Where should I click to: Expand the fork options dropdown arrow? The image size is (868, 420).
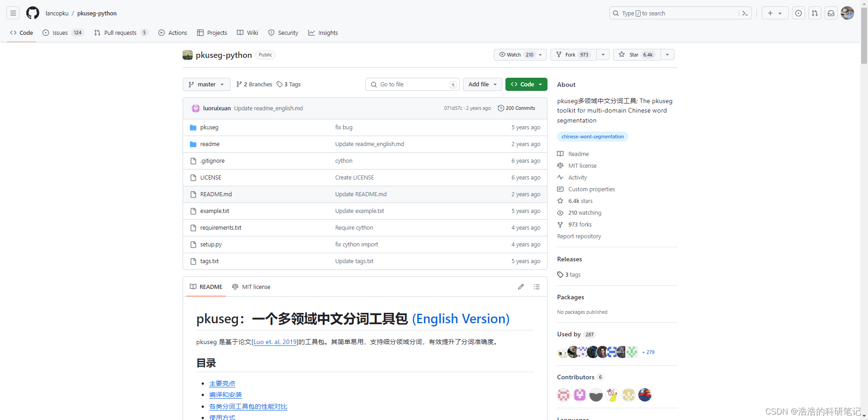(603, 55)
